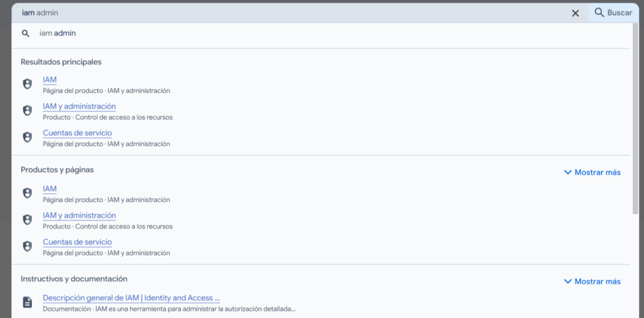Open 'Descripción general de IAM' documentation link
This screenshot has height=318, width=644.
pos(131,298)
